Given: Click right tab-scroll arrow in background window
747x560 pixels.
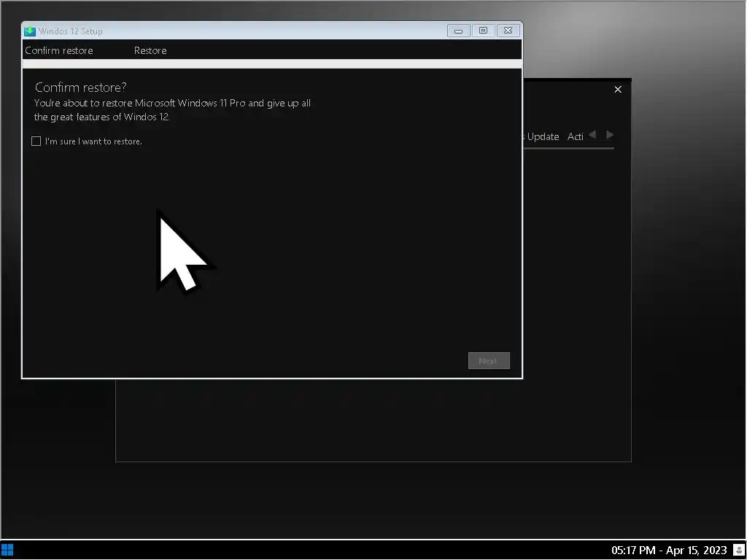Looking at the screenshot, I should (609, 135).
